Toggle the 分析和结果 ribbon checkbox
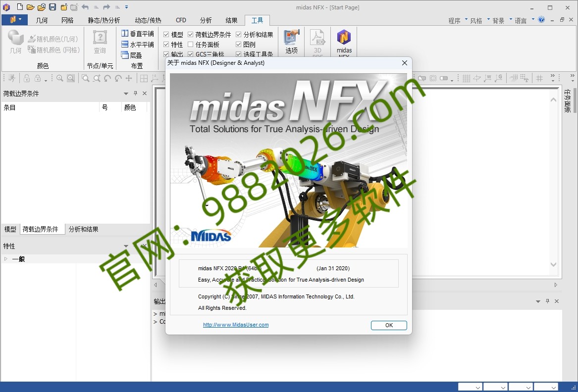578x392 pixels. 239,35
